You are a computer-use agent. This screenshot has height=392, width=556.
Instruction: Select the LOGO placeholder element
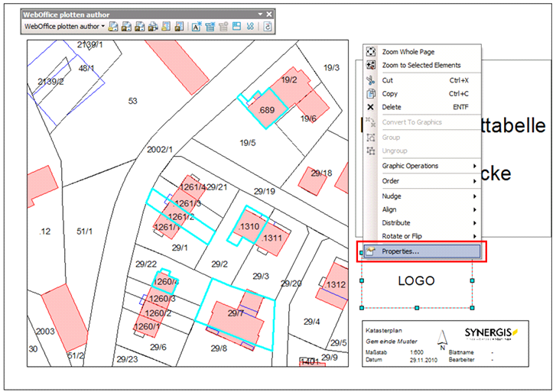[x=417, y=281]
